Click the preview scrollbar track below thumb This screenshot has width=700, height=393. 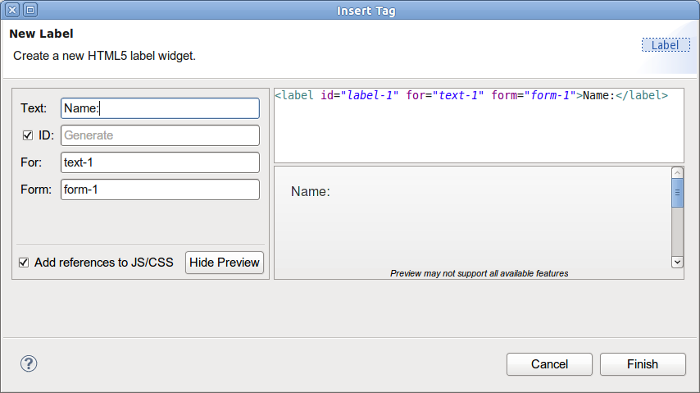(x=677, y=232)
